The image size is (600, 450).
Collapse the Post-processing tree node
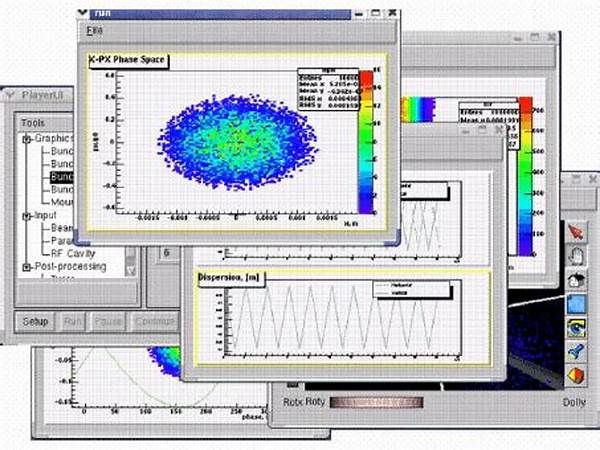tap(26, 267)
